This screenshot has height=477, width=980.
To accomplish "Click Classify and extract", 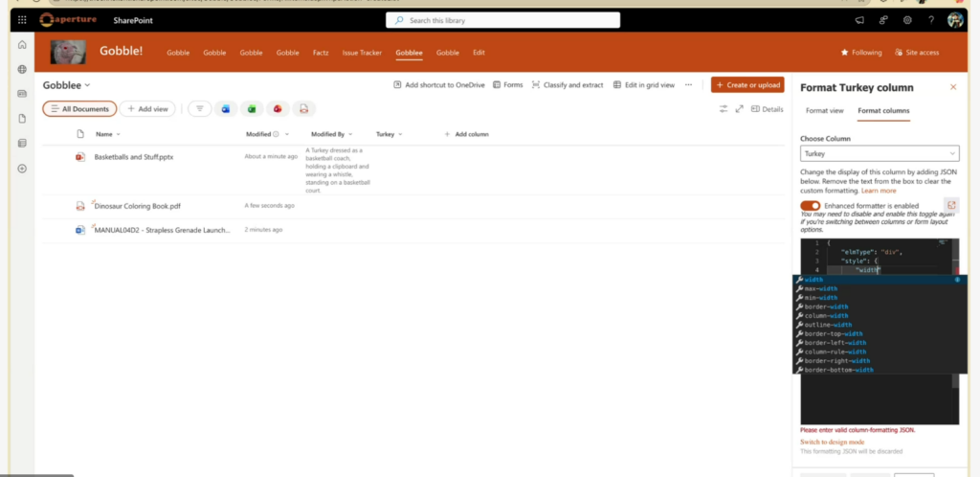I will coord(568,84).
